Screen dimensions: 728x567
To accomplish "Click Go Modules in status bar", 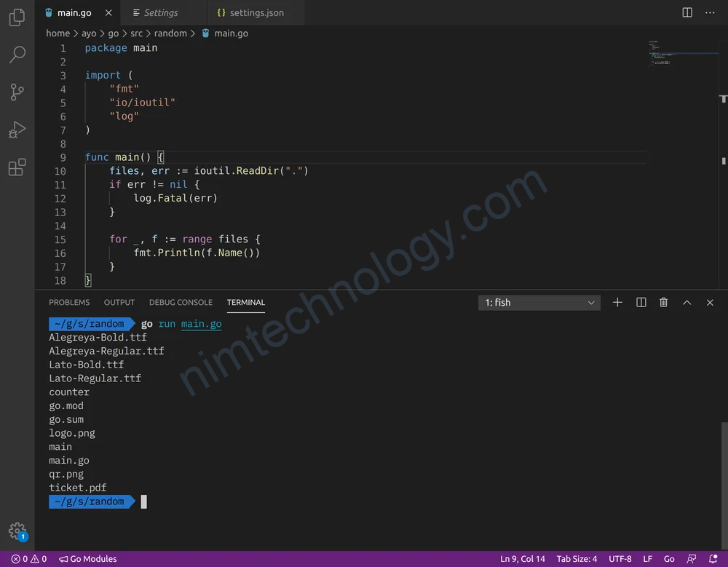I will pos(88,559).
